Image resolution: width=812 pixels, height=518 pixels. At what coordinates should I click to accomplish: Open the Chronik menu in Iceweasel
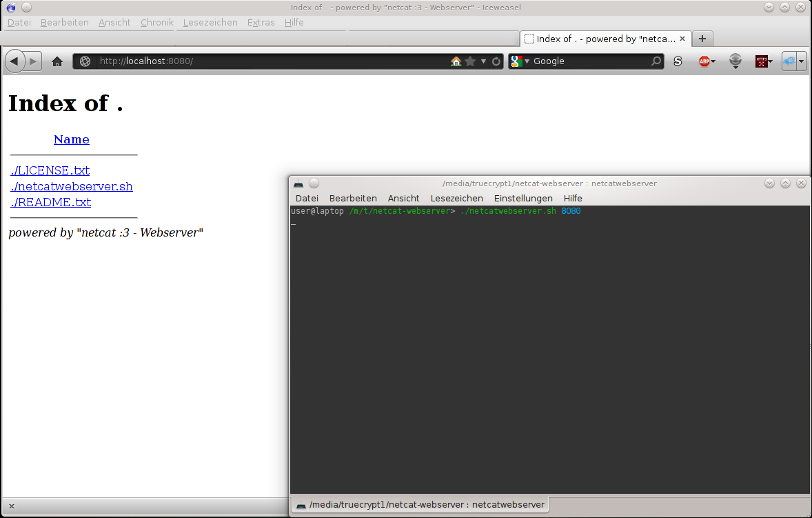156,22
